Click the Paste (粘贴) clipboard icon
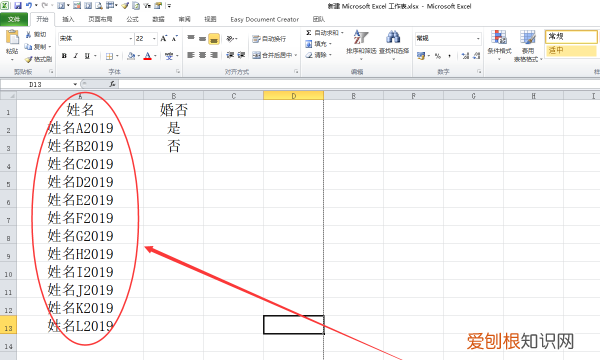Image resolution: width=600 pixels, height=360 pixels. pos(12,38)
